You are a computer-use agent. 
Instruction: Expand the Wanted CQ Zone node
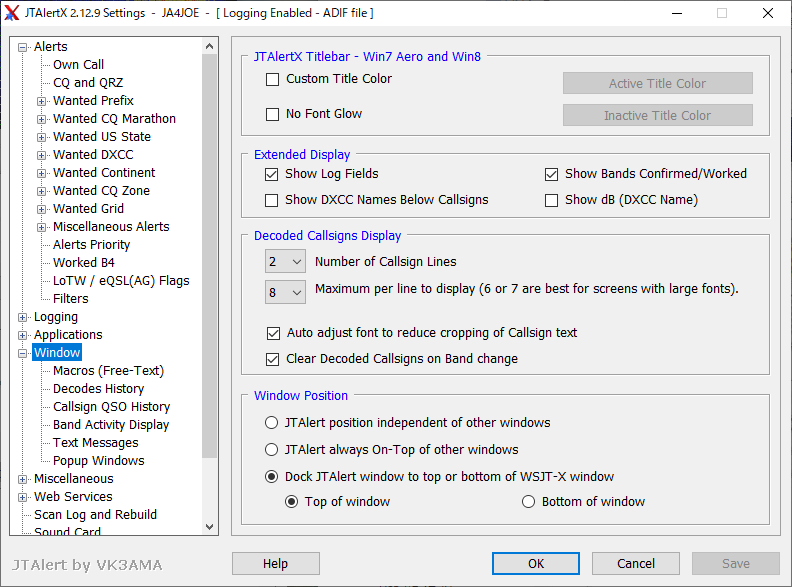pos(41,191)
